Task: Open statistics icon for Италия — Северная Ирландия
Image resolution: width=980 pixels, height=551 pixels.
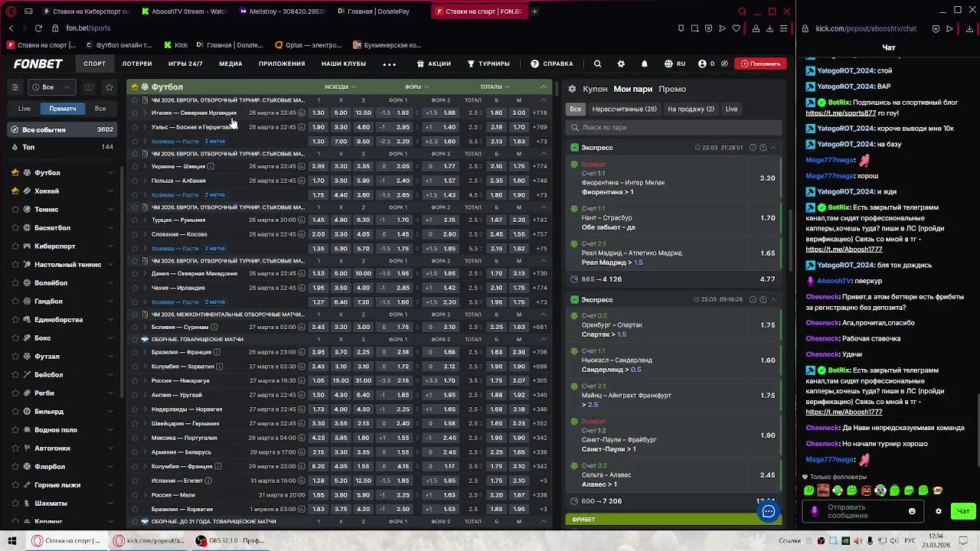Action: click(302, 112)
